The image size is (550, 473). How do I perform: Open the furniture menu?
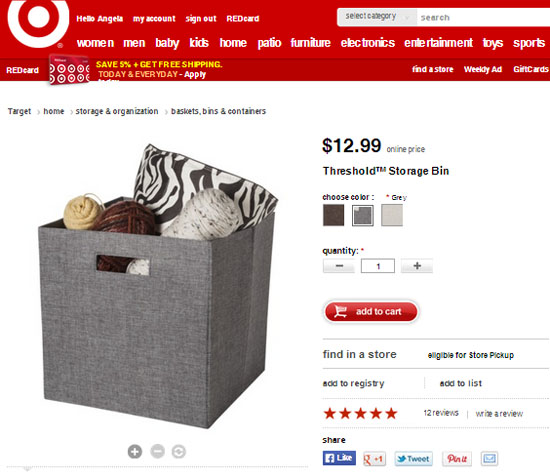(x=310, y=43)
